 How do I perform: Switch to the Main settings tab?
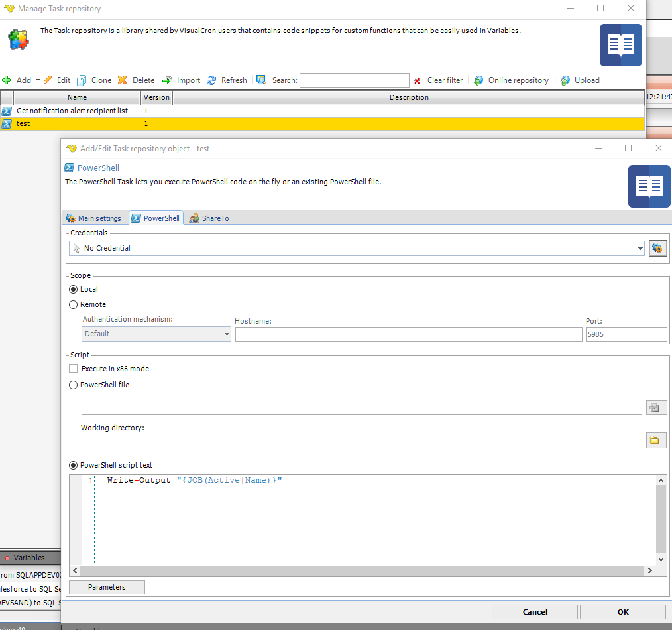[x=93, y=218]
